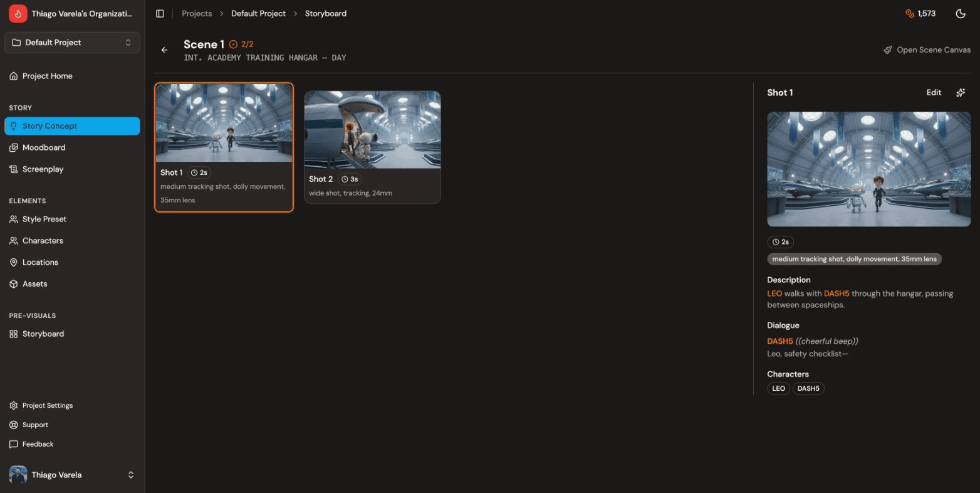Collapse the sidebar with the panel toggle

(160, 13)
